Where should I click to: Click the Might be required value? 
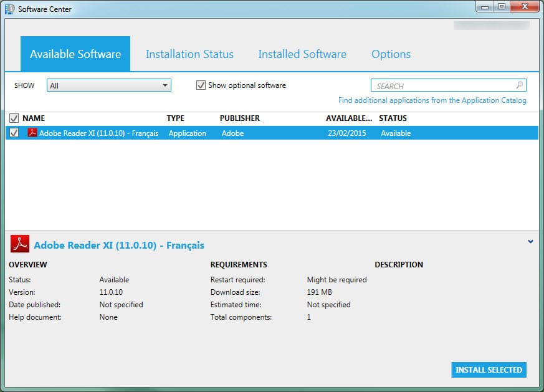pos(336,280)
